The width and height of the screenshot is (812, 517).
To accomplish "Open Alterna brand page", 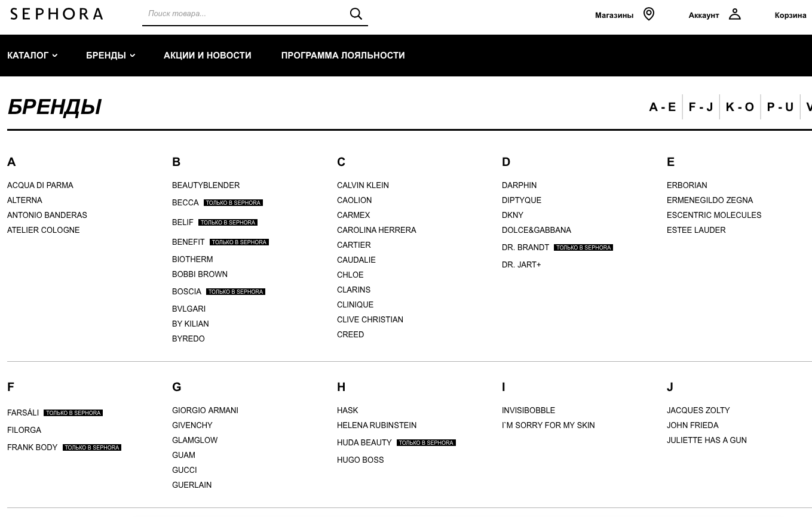I will click(x=24, y=201).
